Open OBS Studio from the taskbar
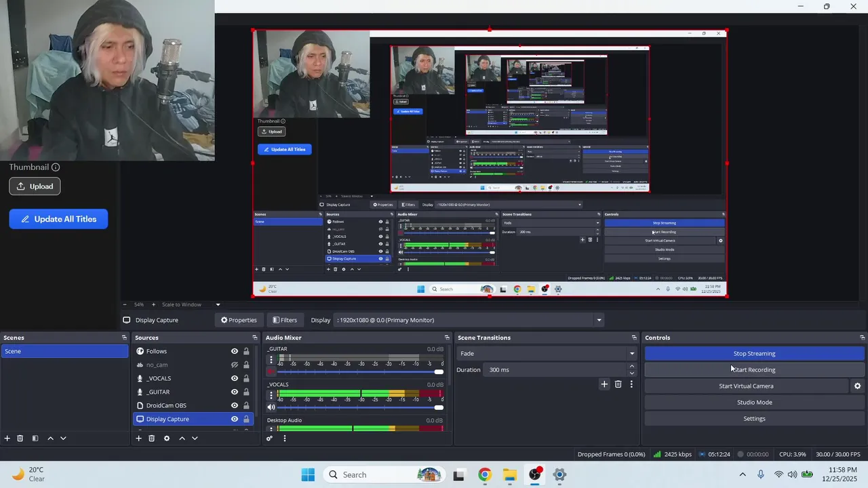868x488 pixels. click(x=536, y=474)
